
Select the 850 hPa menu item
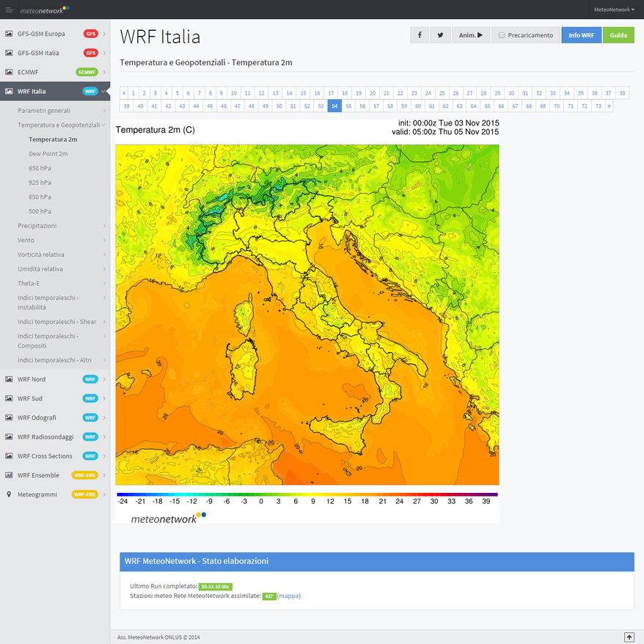click(x=40, y=197)
